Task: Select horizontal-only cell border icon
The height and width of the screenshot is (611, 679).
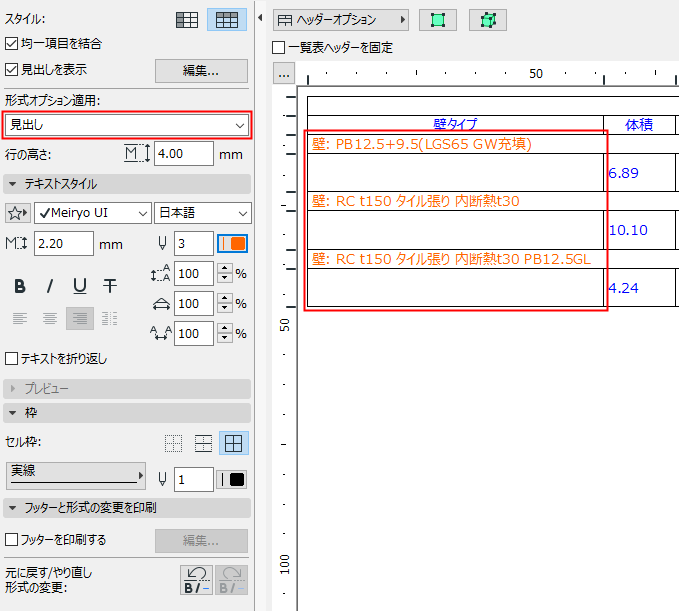Action: [203, 443]
